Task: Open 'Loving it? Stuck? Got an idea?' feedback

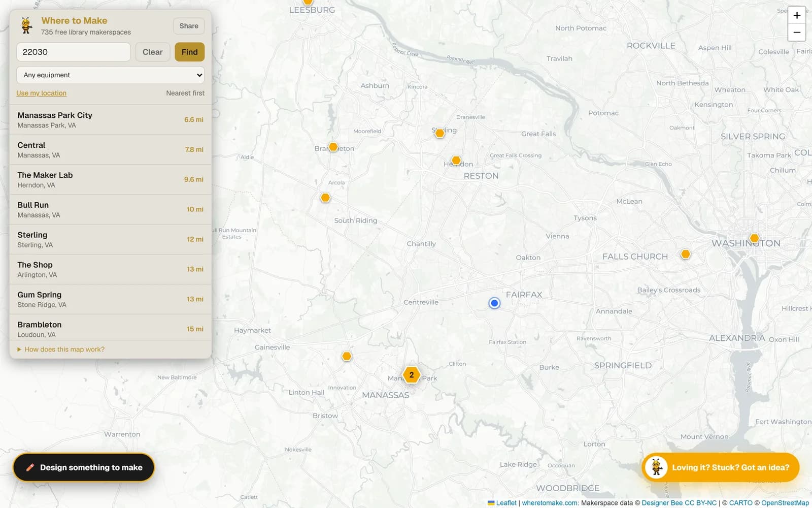Action: coord(721,467)
